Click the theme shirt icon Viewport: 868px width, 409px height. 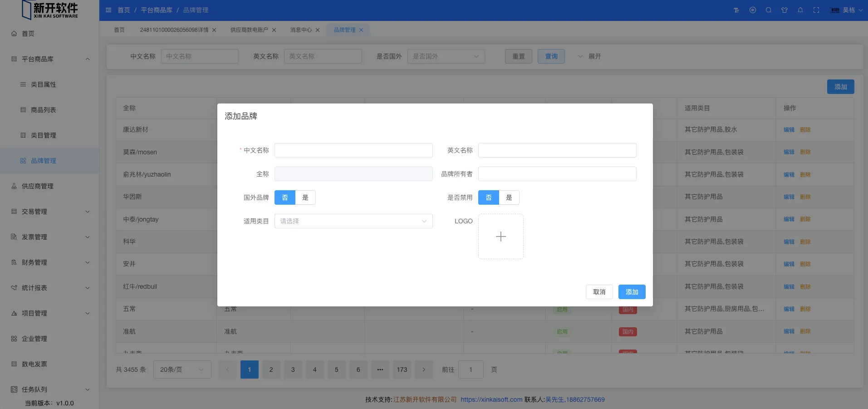click(x=785, y=10)
